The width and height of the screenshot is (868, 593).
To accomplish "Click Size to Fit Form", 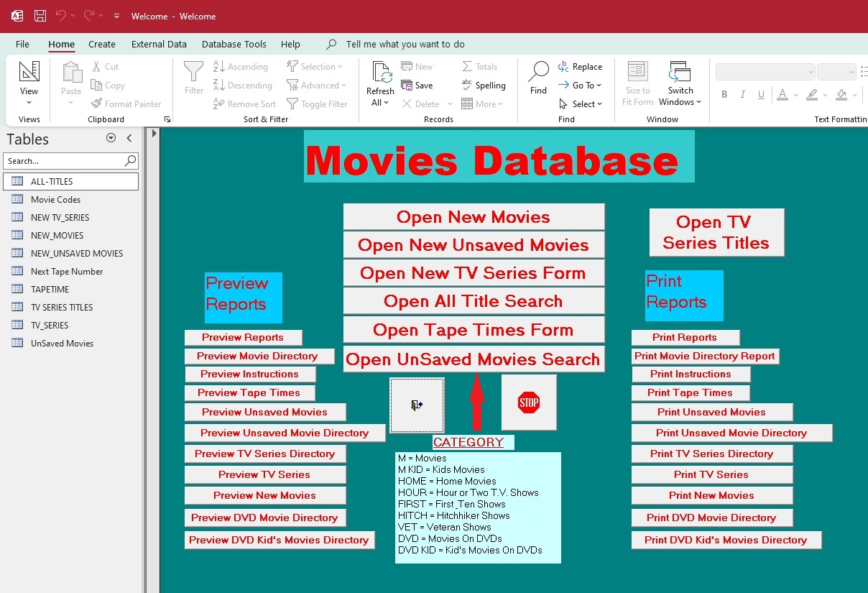I will pos(638,83).
